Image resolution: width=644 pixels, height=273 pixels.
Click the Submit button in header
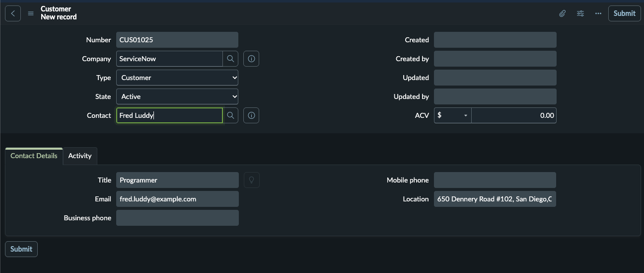pos(624,13)
